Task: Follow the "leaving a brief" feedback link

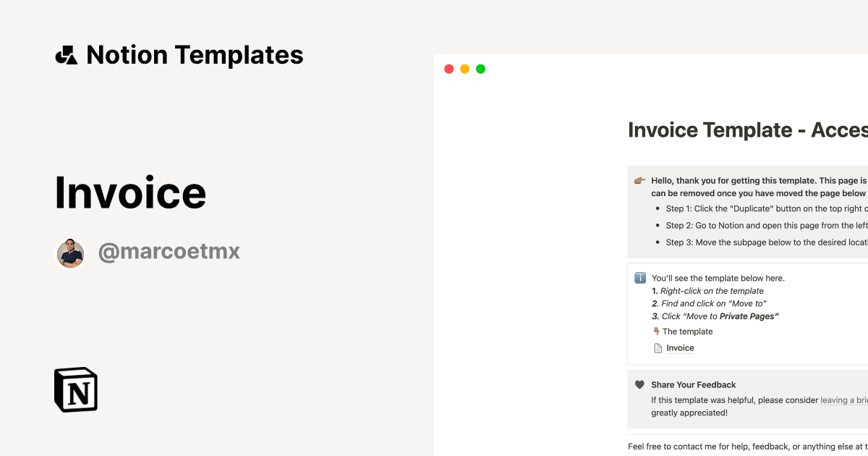Action: [x=843, y=400]
